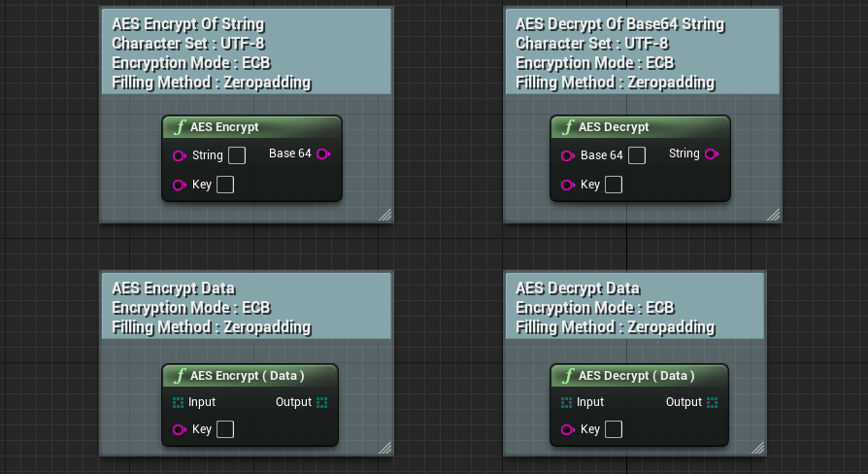868x474 pixels.
Task: Click the String value box on AES Encrypt
Action: point(237,155)
